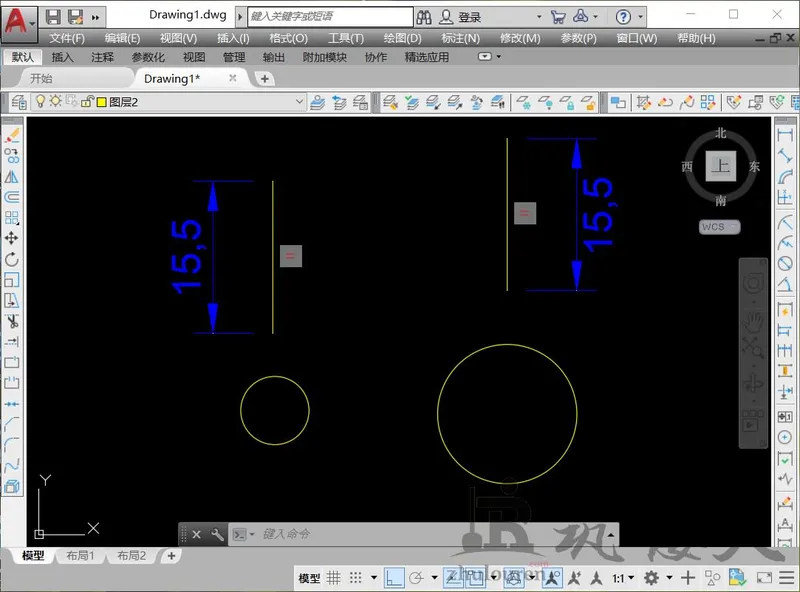
Task: Click the 登录 sign-in button
Action: (469, 17)
